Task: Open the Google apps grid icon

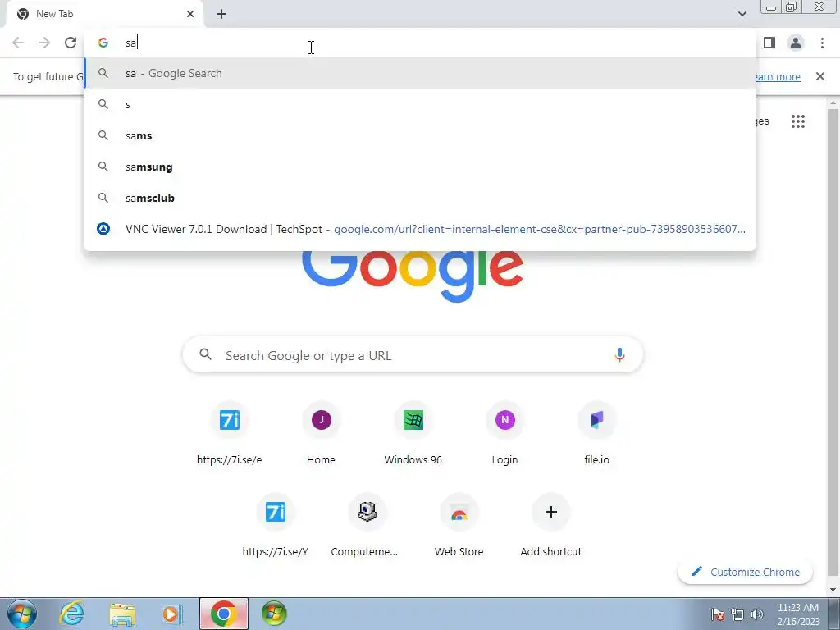Action: click(797, 121)
